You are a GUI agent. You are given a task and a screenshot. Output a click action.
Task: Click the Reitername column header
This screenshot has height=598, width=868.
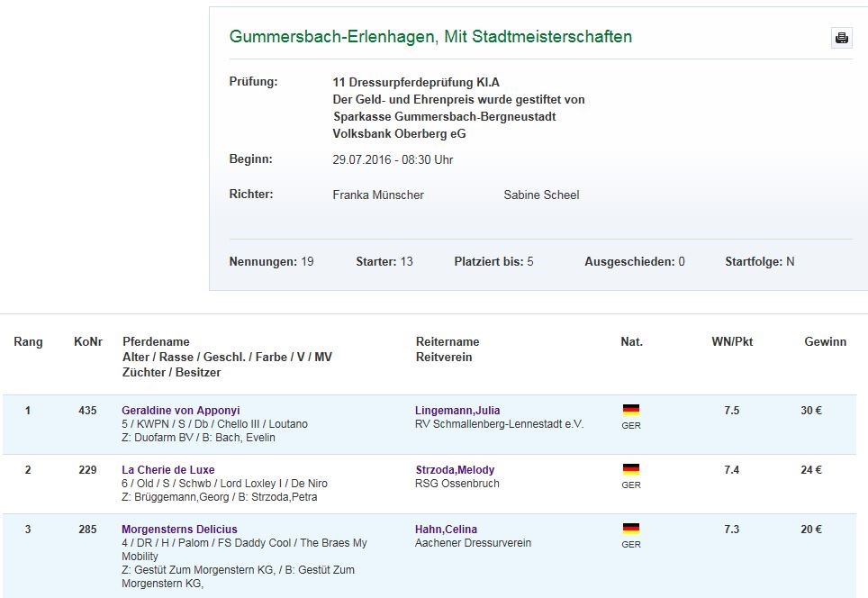tap(448, 342)
